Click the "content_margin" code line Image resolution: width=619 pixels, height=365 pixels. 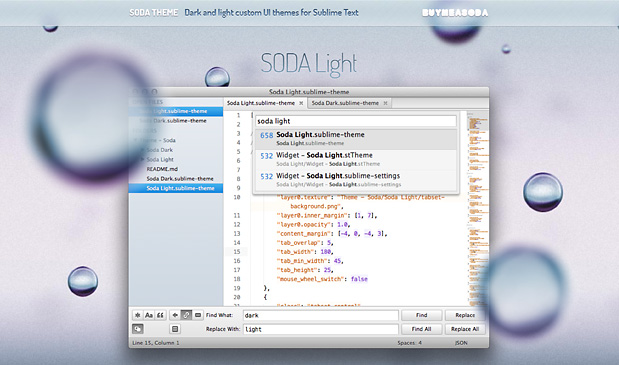(x=332, y=234)
